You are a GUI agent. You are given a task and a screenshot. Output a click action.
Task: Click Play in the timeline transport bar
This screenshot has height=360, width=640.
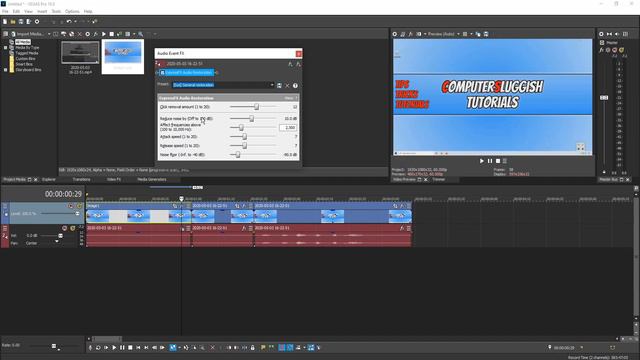114,347
